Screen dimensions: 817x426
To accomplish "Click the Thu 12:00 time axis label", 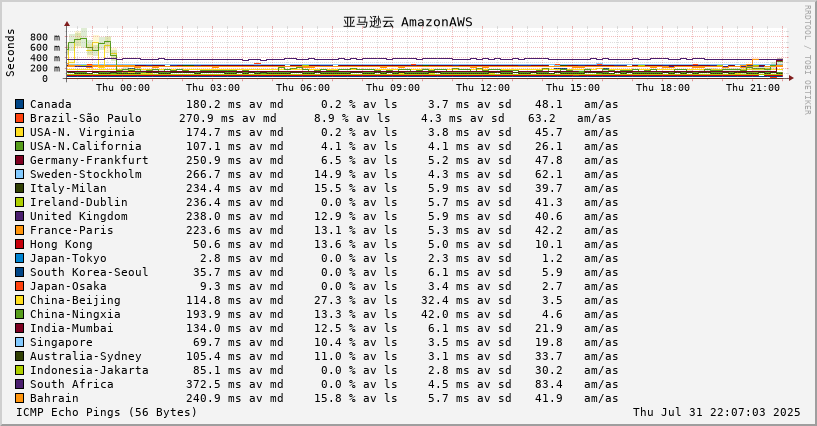I will click(x=483, y=87).
